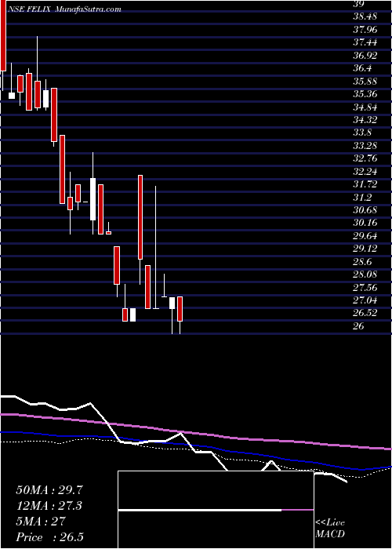The height and width of the screenshot is (549, 392).
Task: Click the 30.16 price axis label
Action: [x=365, y=223]
